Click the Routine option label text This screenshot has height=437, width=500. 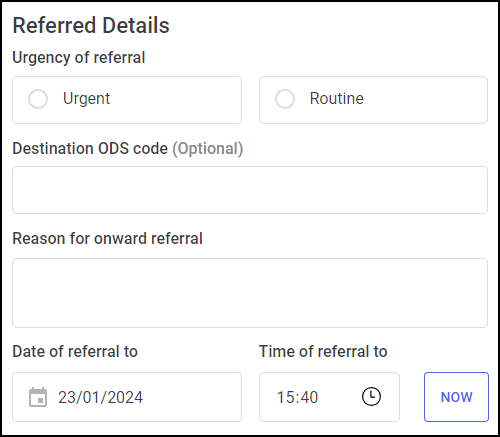coord(337,98)
